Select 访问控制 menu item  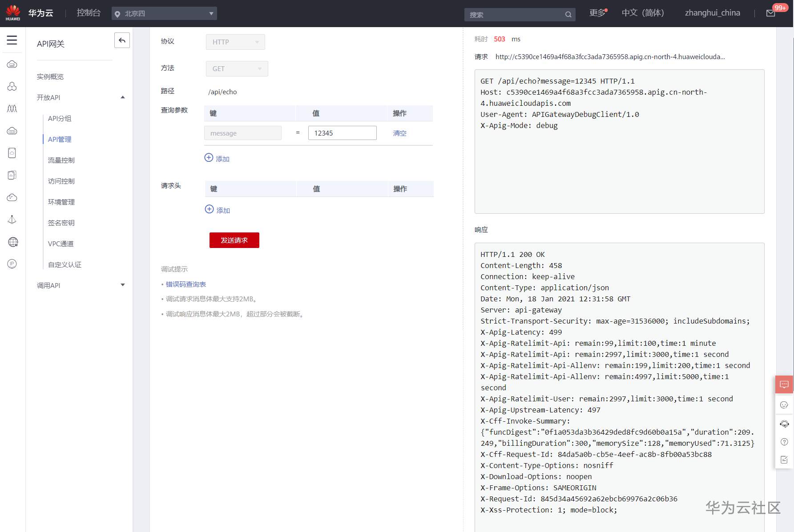point(61,181)
